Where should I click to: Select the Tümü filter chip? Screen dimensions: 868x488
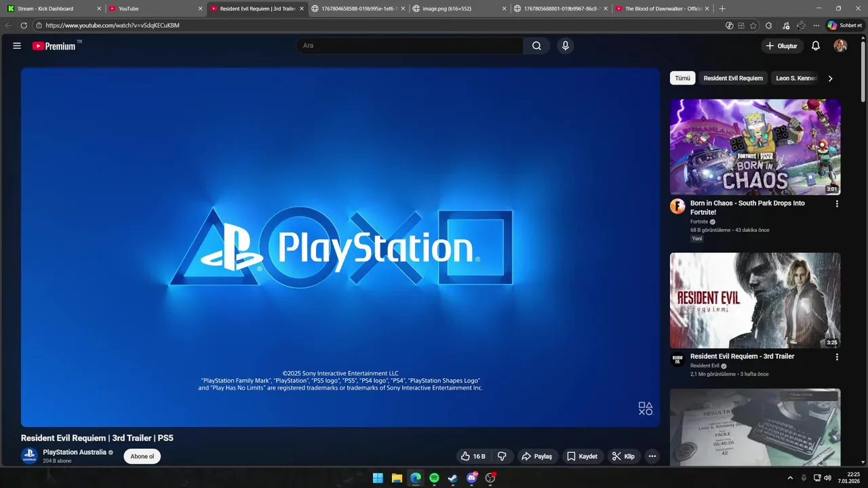pyautogui.click(x=682, y=78)
